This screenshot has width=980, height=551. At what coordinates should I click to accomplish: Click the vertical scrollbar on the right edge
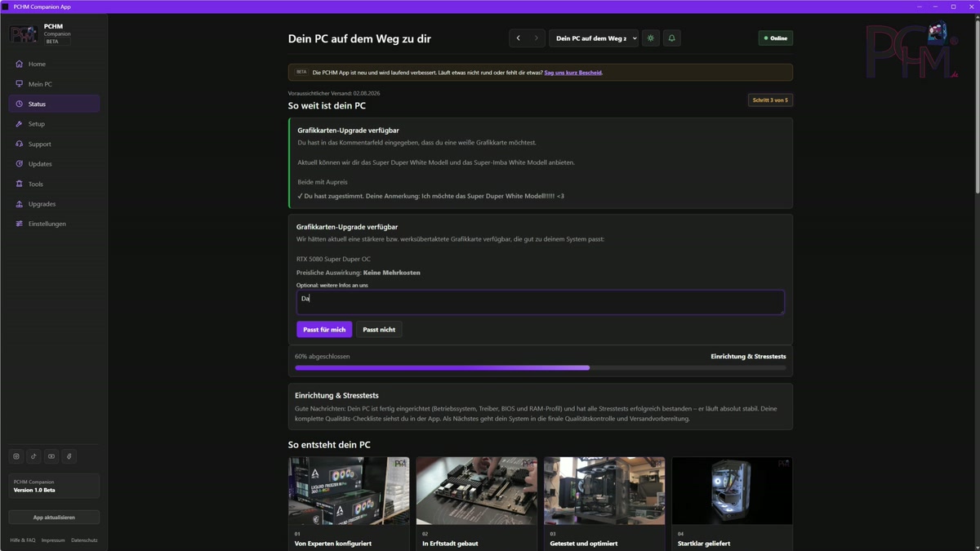pyautogui.click(x=977, y=106)
